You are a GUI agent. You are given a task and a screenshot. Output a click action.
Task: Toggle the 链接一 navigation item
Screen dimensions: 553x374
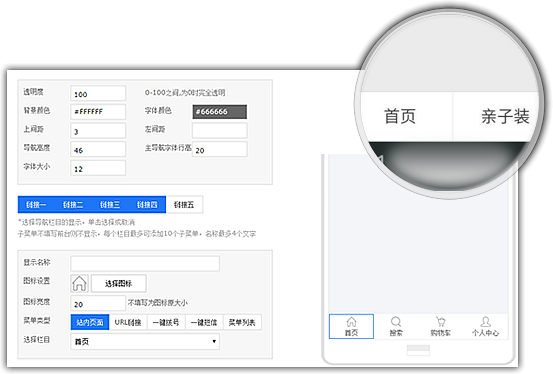pos(36,205)
